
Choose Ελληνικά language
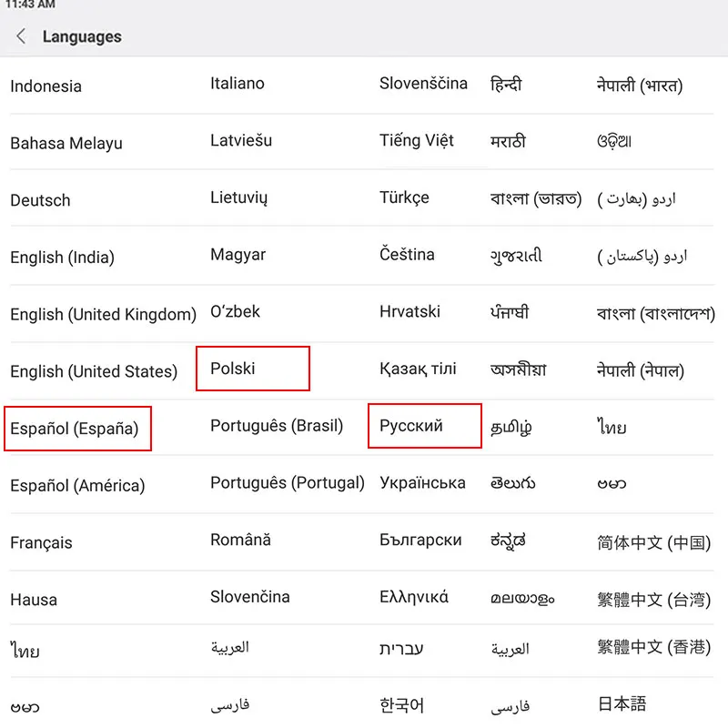414,597
